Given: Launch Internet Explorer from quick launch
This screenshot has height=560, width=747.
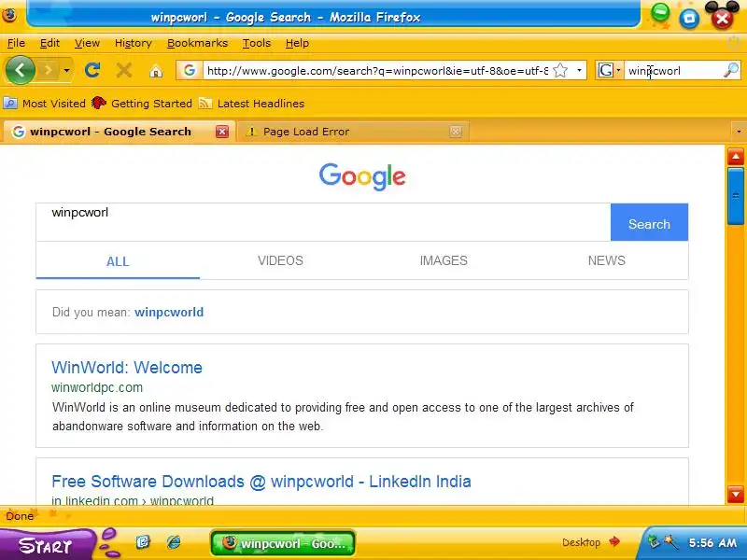Looking at the screenshot, I should tap(174, 542).
